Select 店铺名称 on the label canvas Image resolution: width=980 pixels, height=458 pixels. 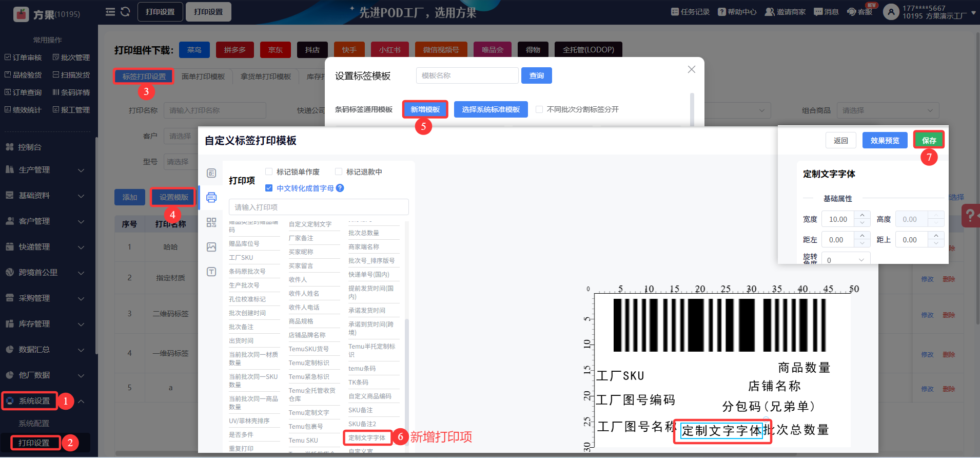click(774, 386)
